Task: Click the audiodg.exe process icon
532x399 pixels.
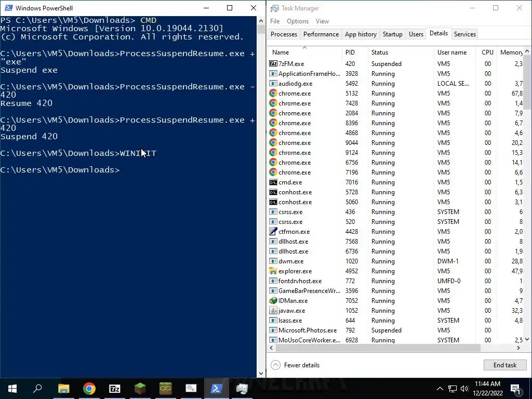Action: click(273, 83)
